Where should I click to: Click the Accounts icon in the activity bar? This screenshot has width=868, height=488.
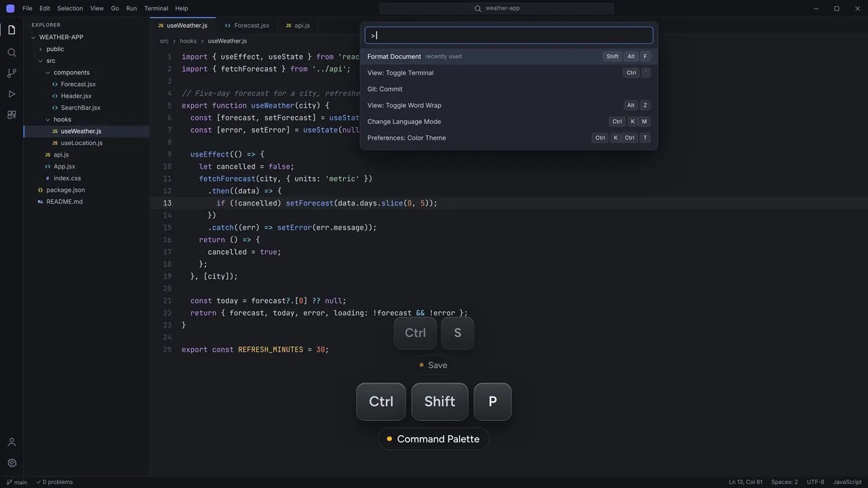pos(12,442)
